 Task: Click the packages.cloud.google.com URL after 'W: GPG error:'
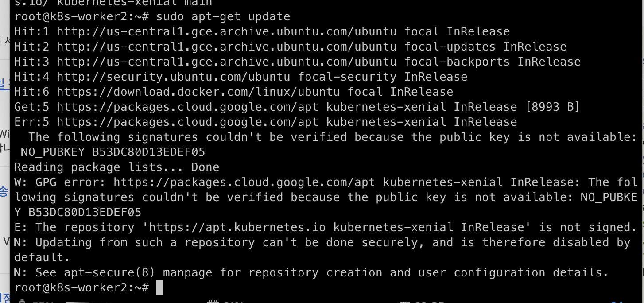(244, 182)
